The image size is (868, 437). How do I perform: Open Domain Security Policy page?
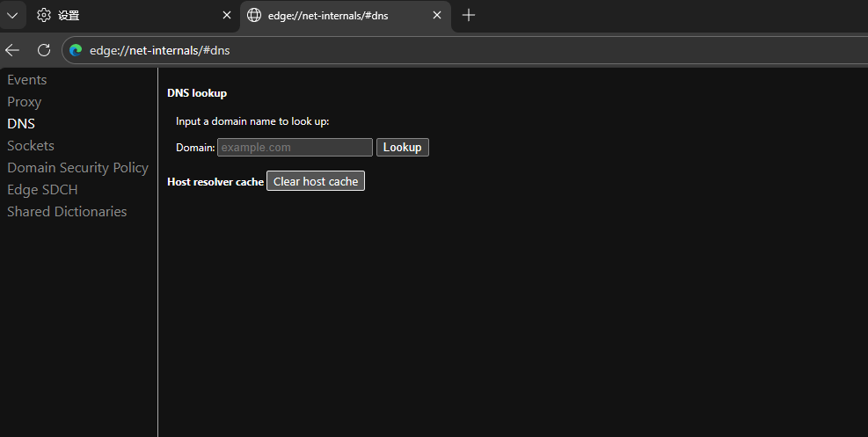(x=77, y=168)
